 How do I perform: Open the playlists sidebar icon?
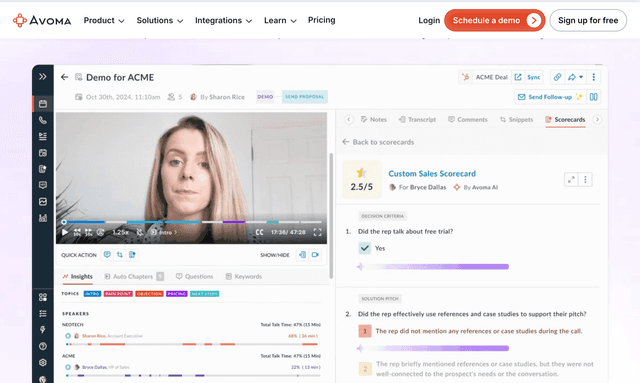click(x=43, y=136)
